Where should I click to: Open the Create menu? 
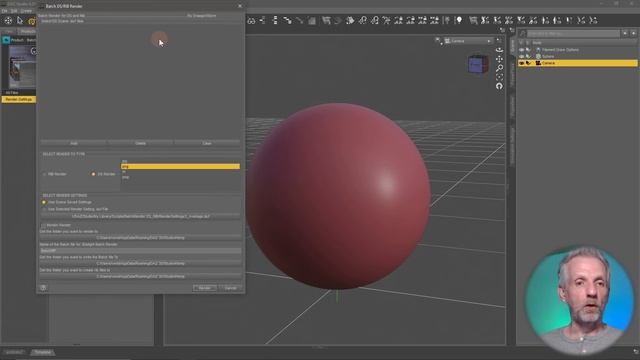pyautogui.click(x=26, y=11)
